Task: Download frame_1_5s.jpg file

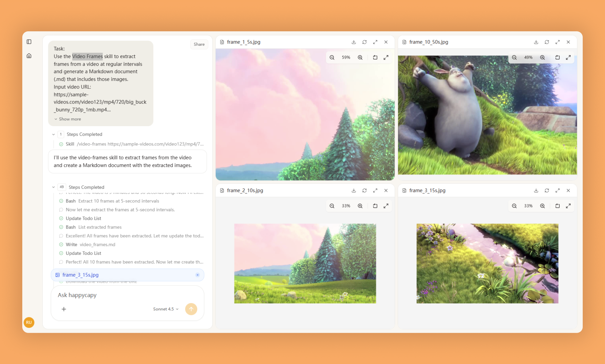Action: click(x=354, y=42)
